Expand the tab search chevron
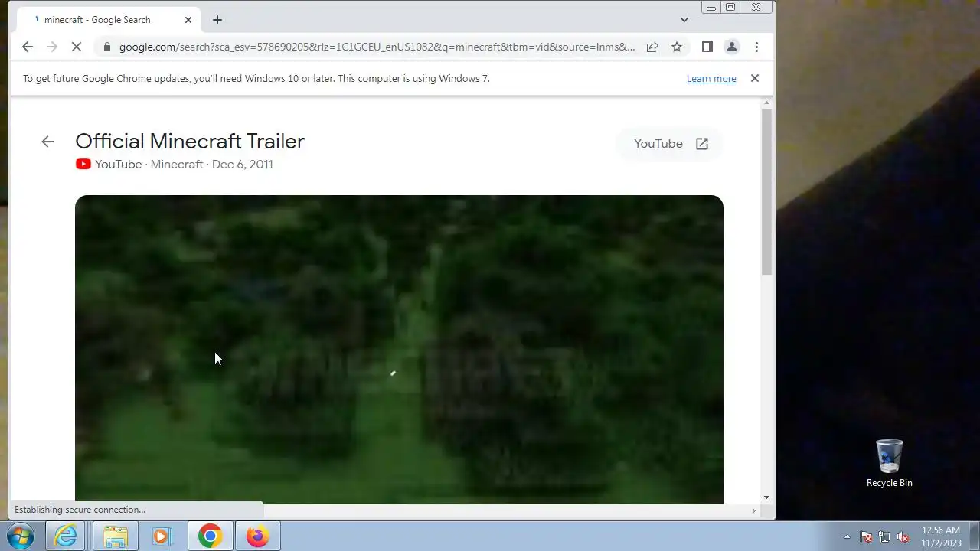The width and height of the screenshot is (980, 551). pos(684,20)
